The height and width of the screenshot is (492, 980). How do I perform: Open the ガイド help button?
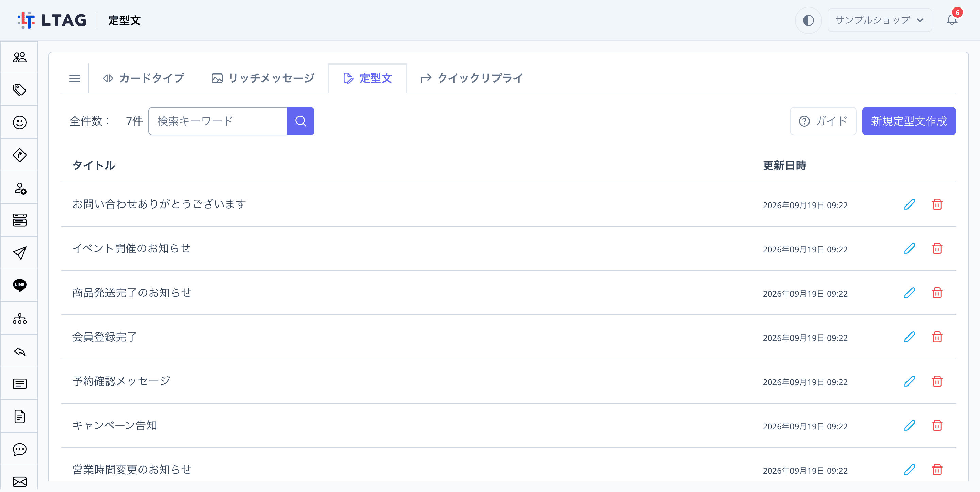823,121
